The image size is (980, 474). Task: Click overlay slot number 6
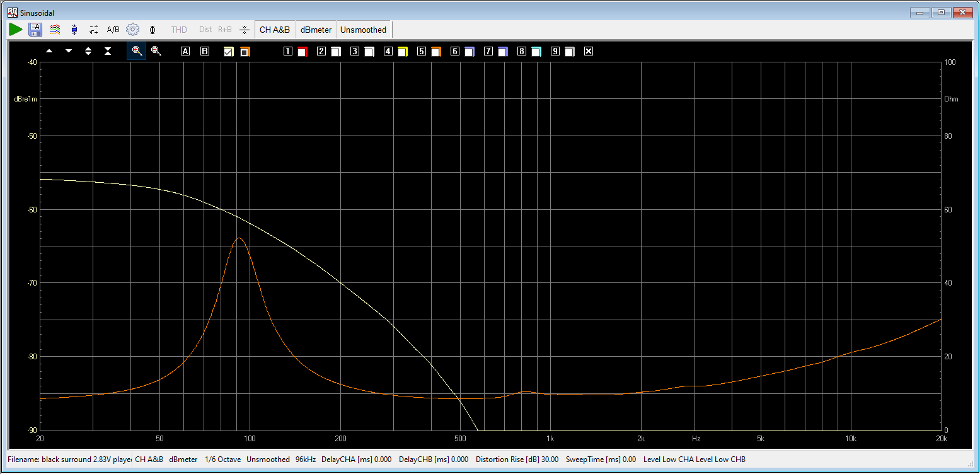[455, 51]
